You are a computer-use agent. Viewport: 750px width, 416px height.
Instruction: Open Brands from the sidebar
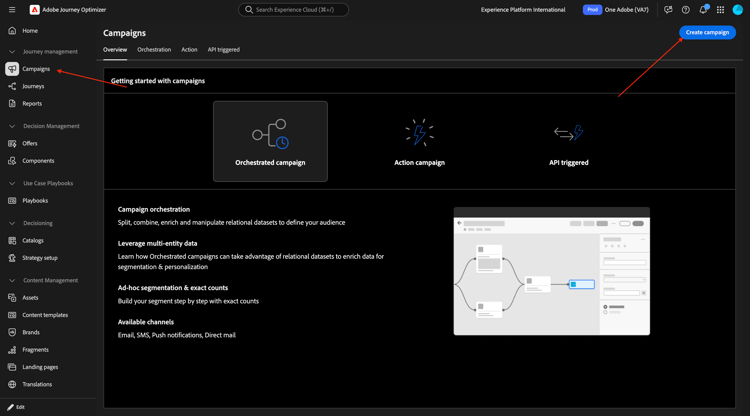pyautogui.click(x=31, y=332)
